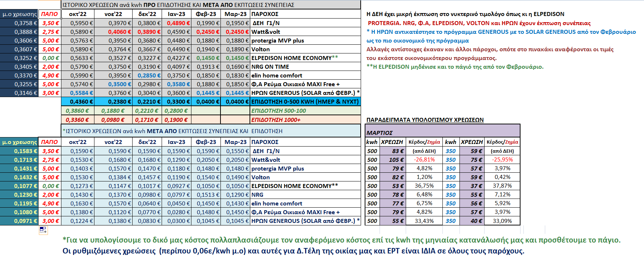
Task: Select the green note '**Η ELPEDISON μηδένισε'
Action: coord(455,67)
